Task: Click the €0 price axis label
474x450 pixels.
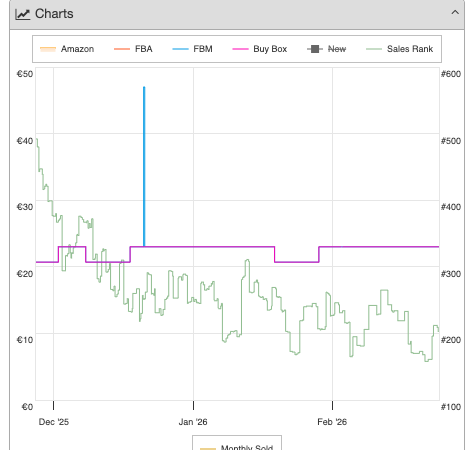Action: click(x=27, y=407)
